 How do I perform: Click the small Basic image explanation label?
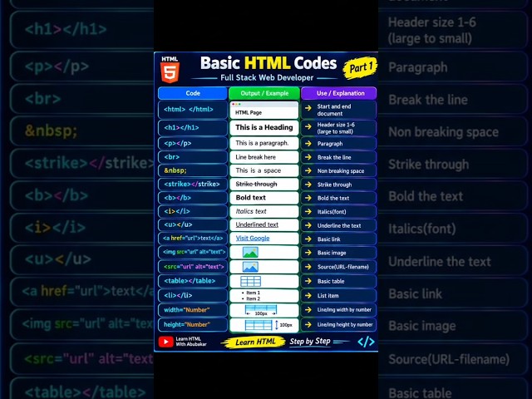[332, 253]
